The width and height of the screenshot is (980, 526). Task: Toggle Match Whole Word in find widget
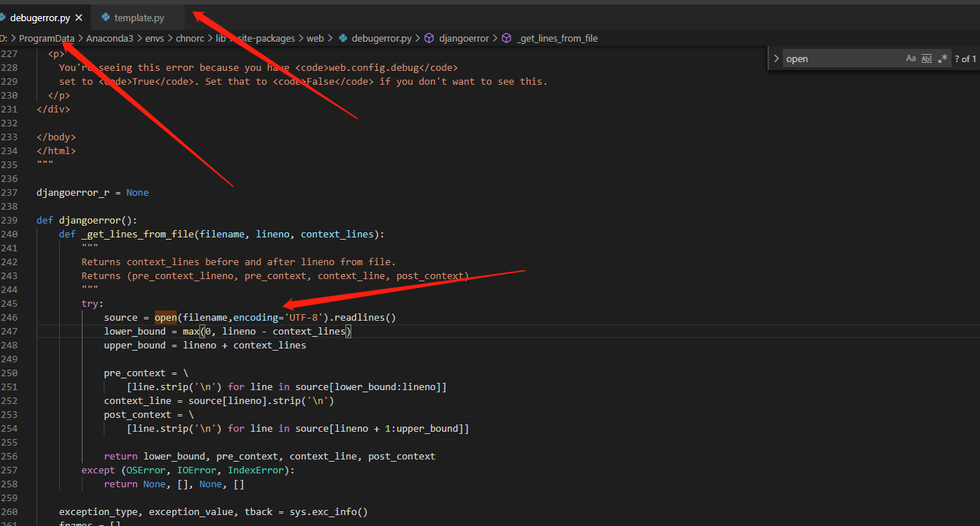[x=926, y=58]
